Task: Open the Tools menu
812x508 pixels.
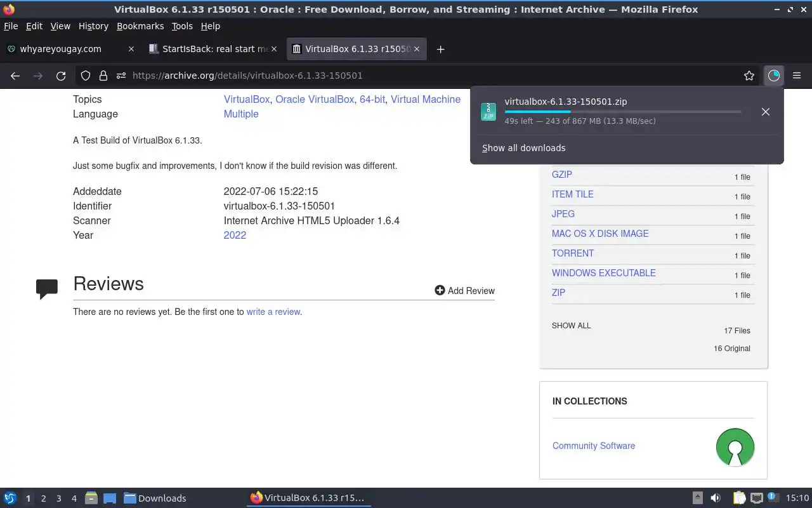Action: (x=182, y=26)
